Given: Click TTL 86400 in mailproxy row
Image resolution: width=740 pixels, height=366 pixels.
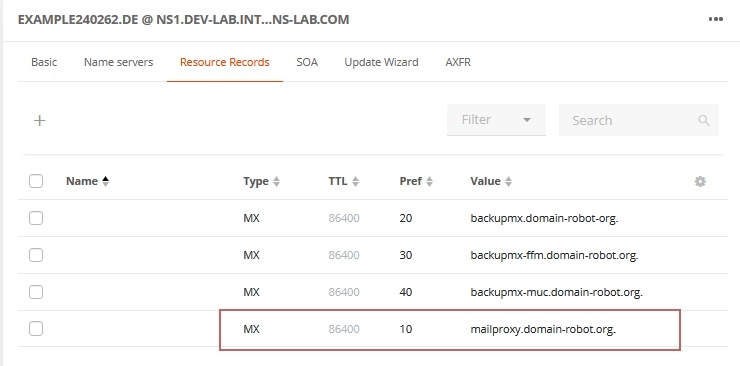Looking at the screenshot, I should [344, 329].
